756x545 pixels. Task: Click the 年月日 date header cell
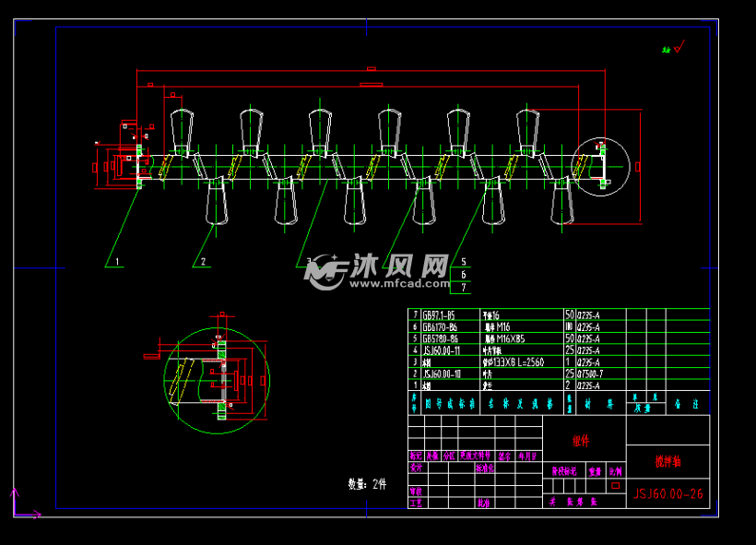(527, 456)
